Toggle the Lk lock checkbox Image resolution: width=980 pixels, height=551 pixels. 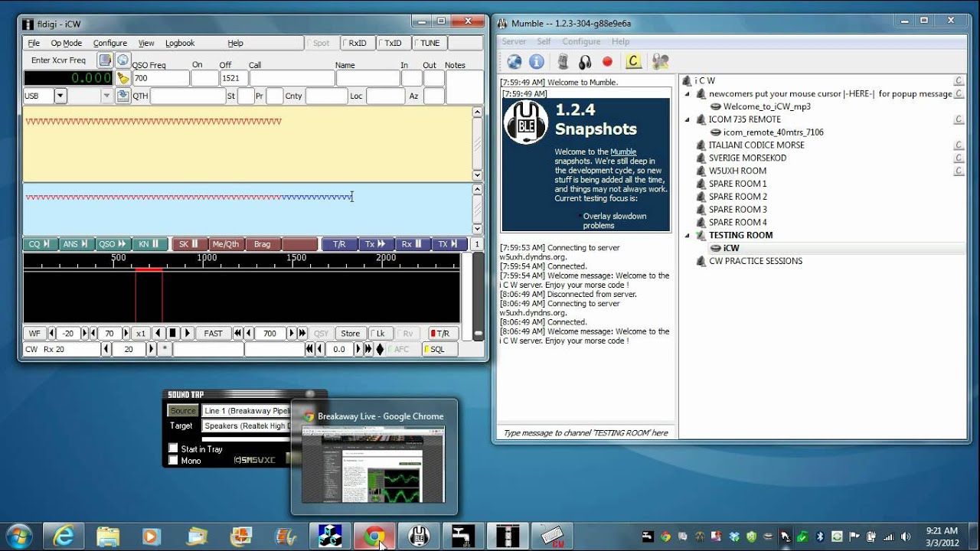pos(380,333)
